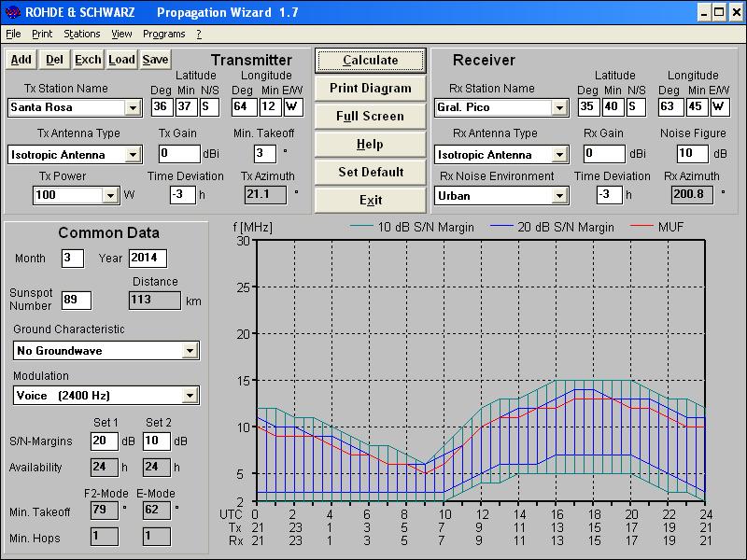Expand the Modulation dropdown
The height and width of the screenshot is (560, 747).
click(190, 396)
